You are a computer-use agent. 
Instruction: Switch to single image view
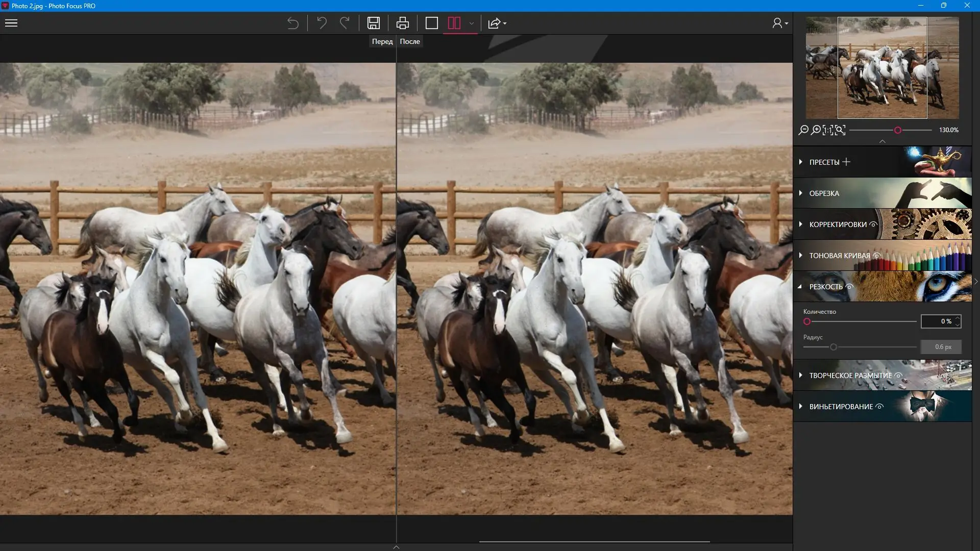click(x=431, y=23)
